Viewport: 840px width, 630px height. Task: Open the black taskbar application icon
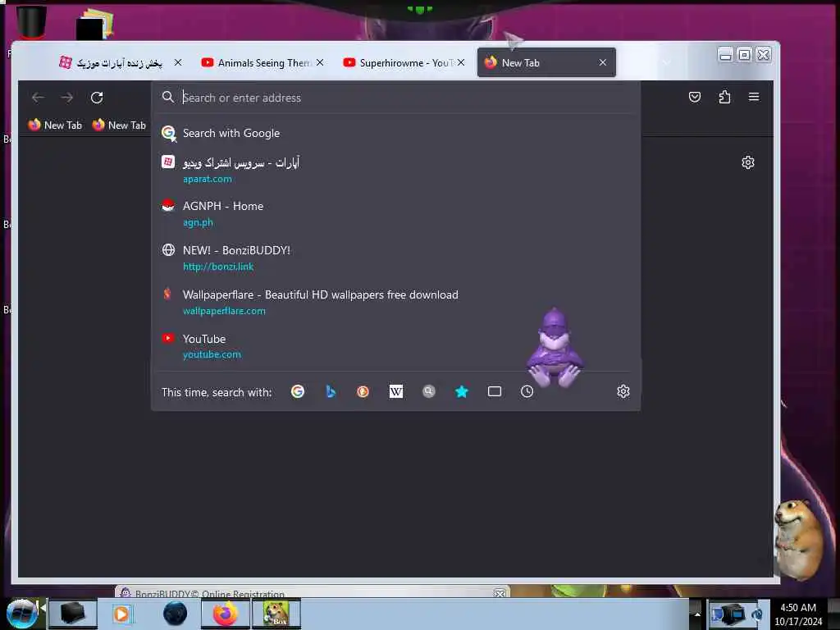[73, 614]
